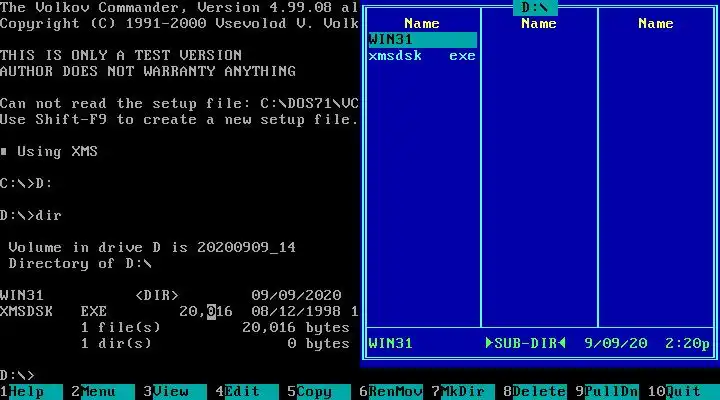720x400 pixels.
Task: Click 'THIS IS ONLY A TEST VERSION' text
Action: click(x=121, y=56)
